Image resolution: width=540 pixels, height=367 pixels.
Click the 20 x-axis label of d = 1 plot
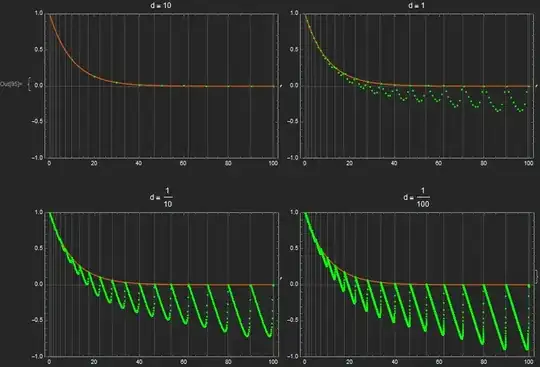click(x=349, y=163)
